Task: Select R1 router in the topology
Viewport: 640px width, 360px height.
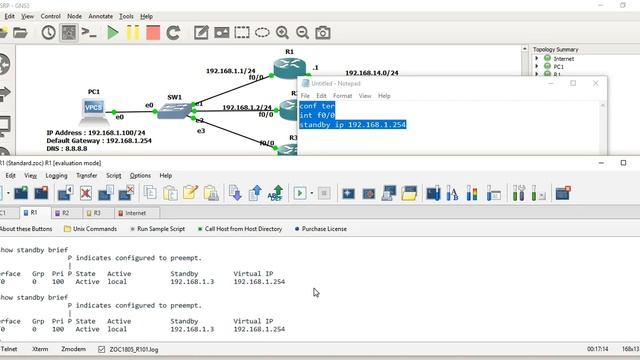Action: 289,67
